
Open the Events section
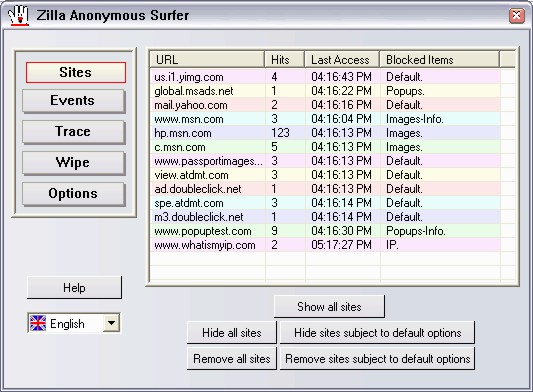coord(74,101)
